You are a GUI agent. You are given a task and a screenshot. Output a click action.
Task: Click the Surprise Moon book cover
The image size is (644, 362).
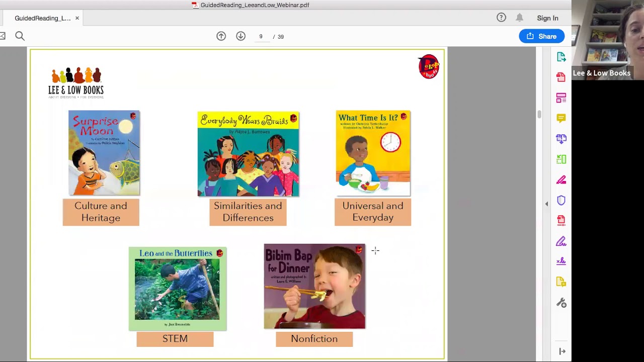coord(104,153)
